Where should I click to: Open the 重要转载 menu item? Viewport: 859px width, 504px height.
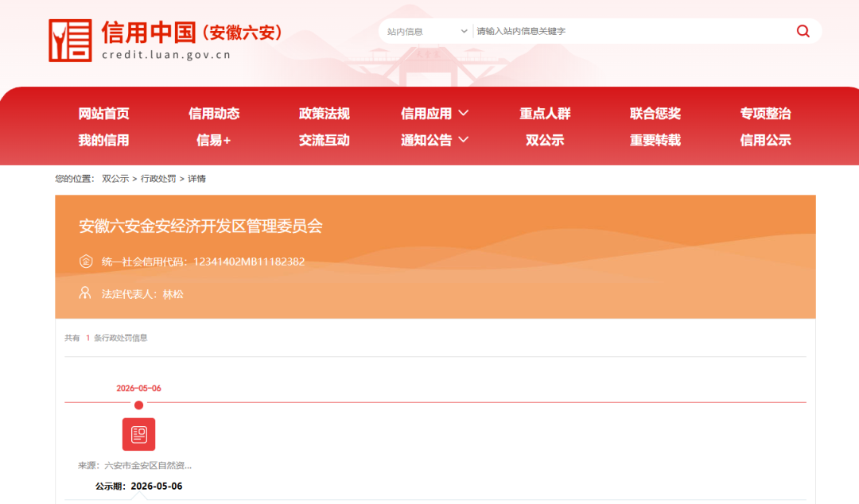tap(655, 140)
